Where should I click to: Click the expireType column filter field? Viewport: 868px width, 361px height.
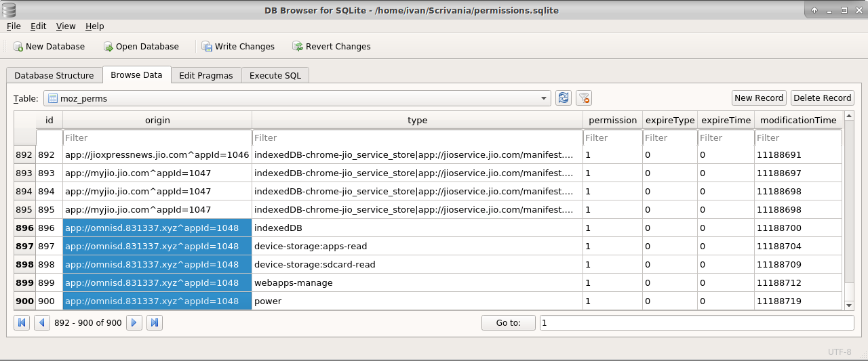(669, 137)
